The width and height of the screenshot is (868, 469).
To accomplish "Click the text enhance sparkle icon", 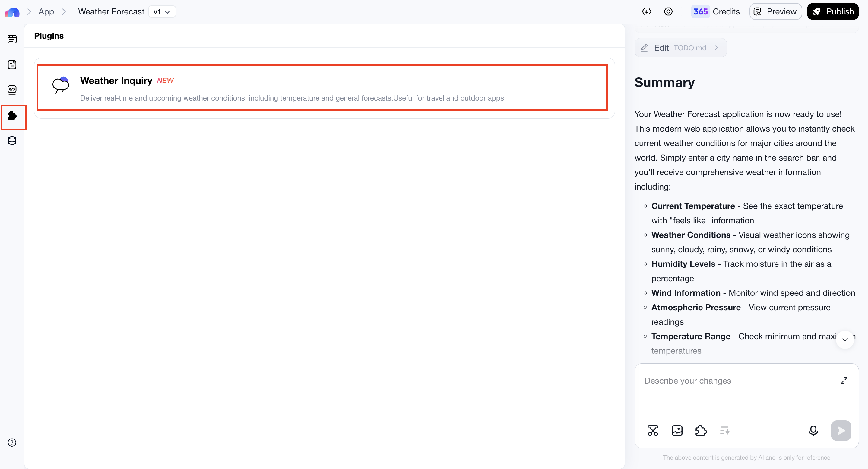I will tap(725, 431).
